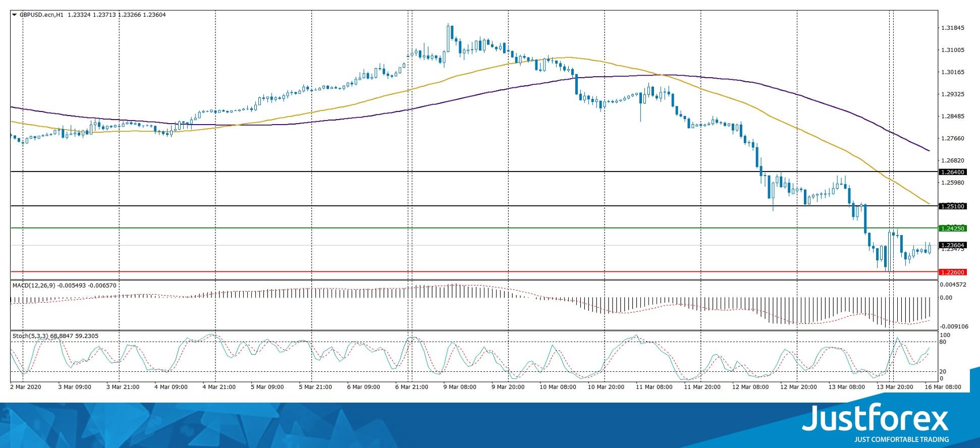The height and width of the screenshot is (448, 980).
Task: Click the 1.28485 price scale value
Action: coord(953,117)
